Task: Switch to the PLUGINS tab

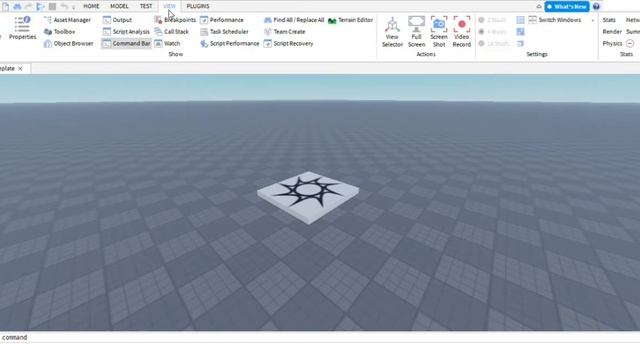Action: (198, 6)
